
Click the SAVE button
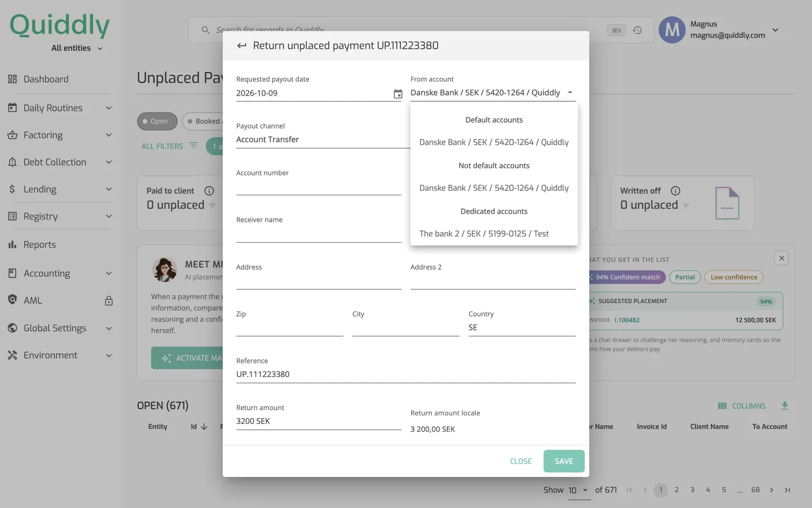pos(564,461)
